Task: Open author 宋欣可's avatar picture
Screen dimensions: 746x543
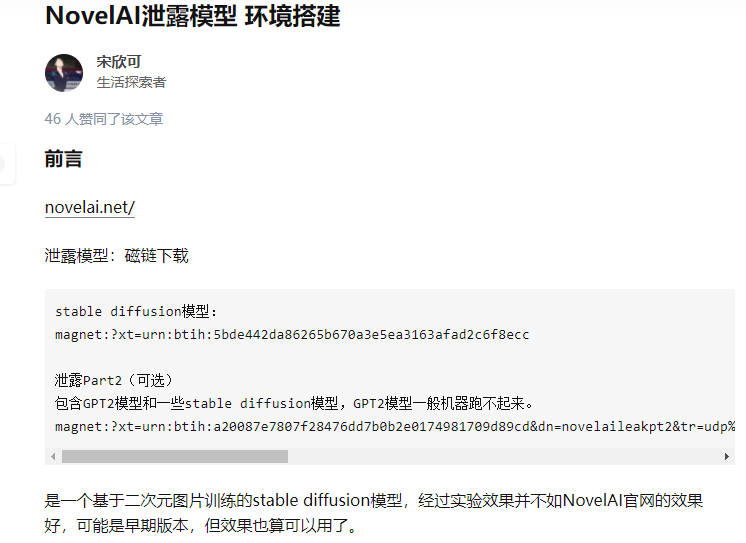Action: point(64,73)
